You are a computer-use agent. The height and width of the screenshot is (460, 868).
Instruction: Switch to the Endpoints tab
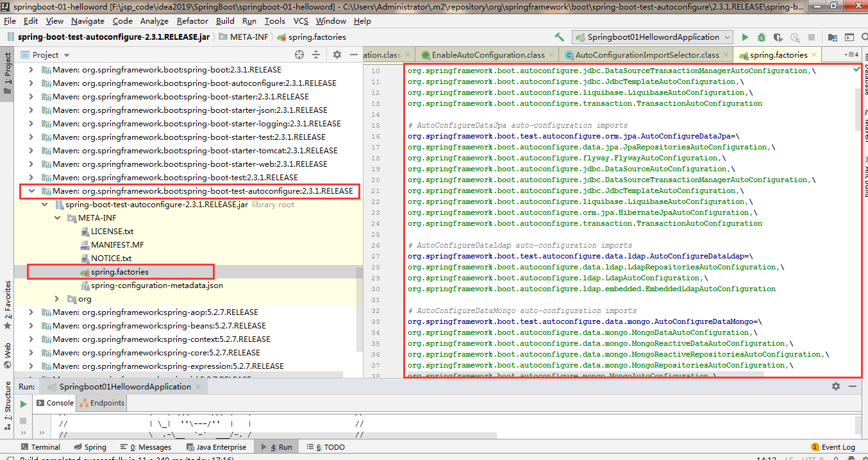pos(101,403)
